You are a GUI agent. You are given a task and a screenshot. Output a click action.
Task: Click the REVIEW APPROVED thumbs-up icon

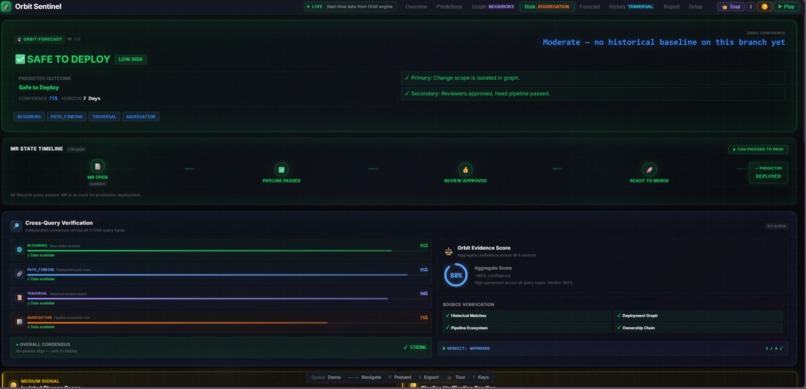[x=465, y=169]
